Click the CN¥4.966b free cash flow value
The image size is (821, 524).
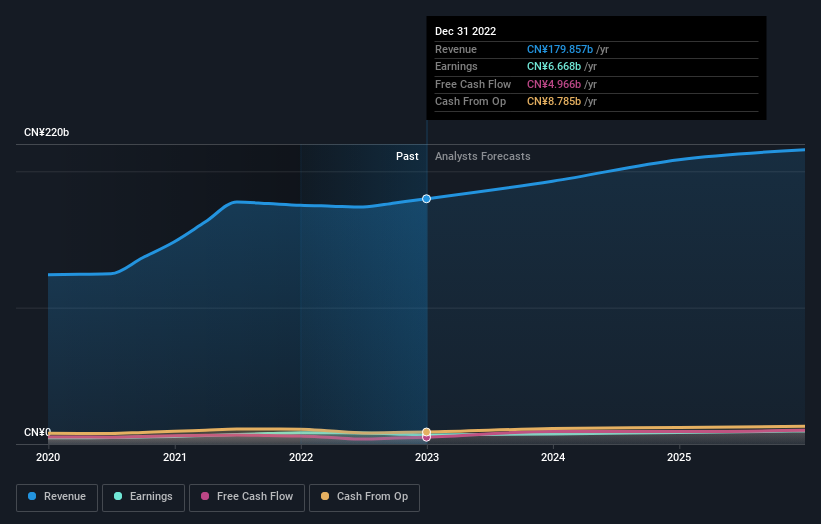coord(554,84)
